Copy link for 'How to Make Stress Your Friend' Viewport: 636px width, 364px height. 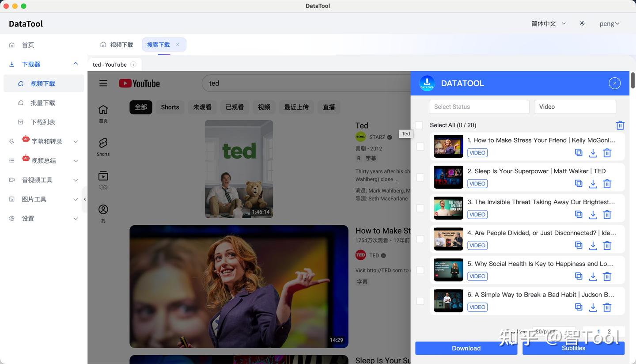pos(579,153)
